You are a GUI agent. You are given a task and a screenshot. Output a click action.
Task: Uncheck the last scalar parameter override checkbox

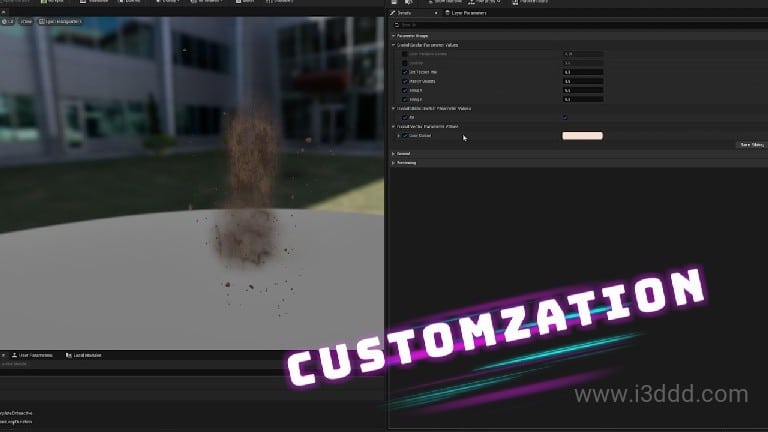405,99
